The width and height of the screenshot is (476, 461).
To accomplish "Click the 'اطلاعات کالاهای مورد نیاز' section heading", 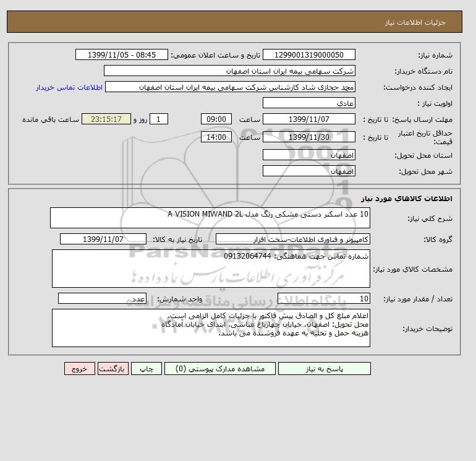I will (407, 199).
